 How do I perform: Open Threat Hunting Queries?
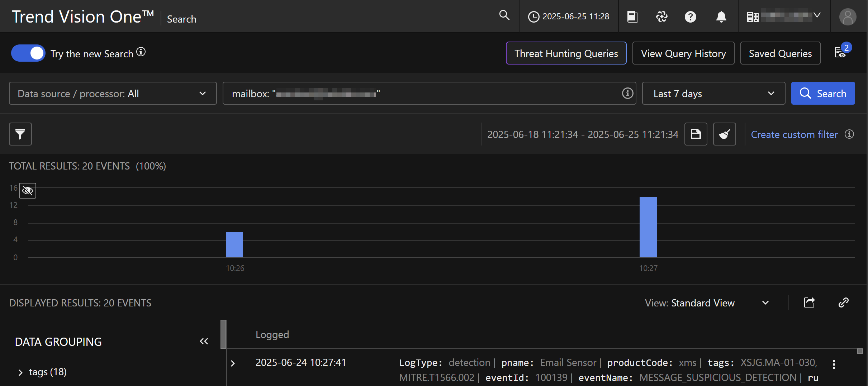(x=566, y=53)
